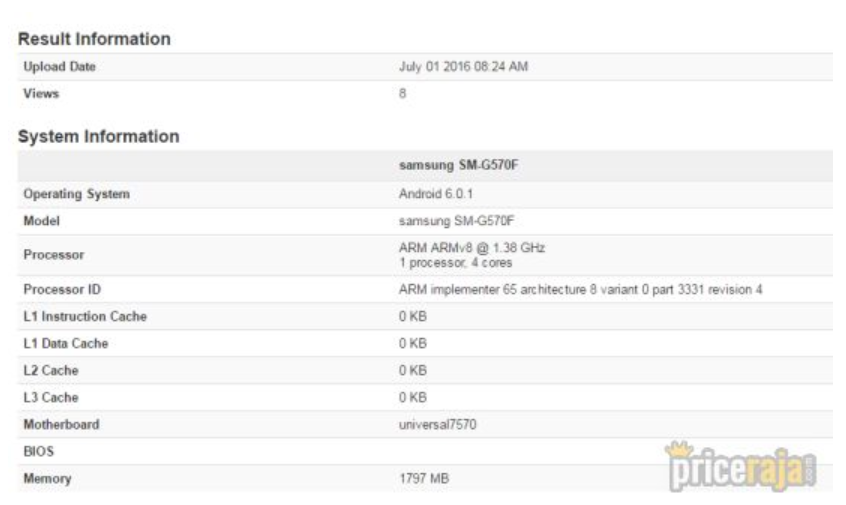Click the bold samsung SM-G570F header

(459, 165)
